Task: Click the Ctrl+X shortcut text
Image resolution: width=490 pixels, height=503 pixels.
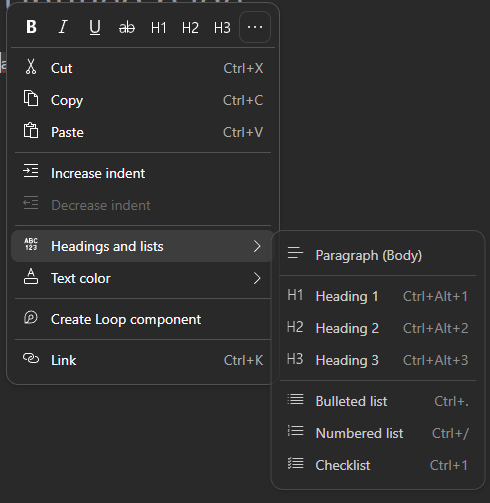Action: point(243,69)
